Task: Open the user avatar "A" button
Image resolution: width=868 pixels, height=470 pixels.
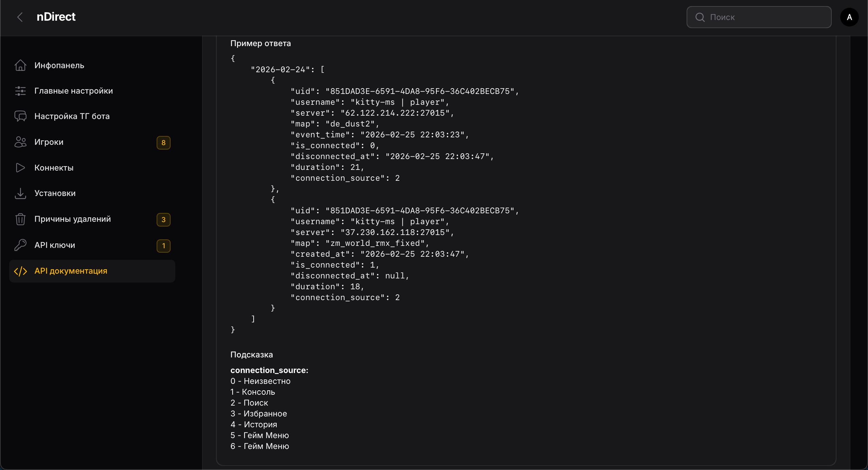Action: coord(849,17)
